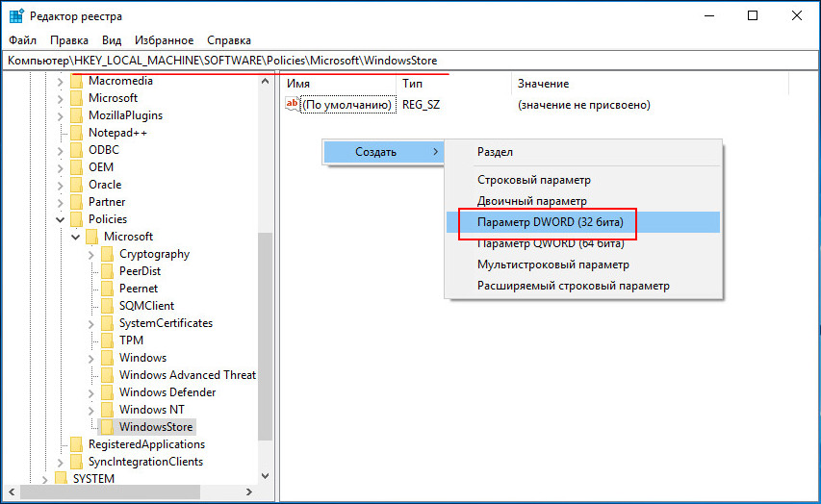Expand the SystemCertificates key
The height and width of the screenshot is (504, 821).
(x=91, y=324)
